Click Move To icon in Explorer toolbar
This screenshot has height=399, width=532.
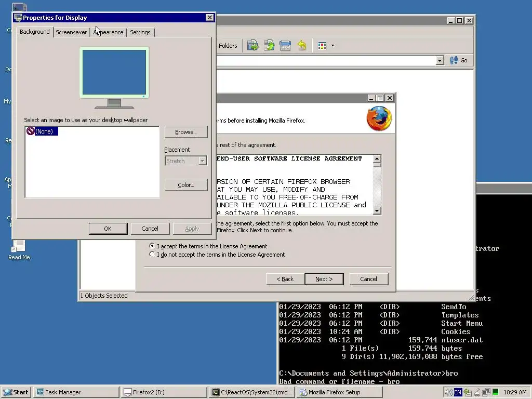pyautogui.click(x=252, y=45)
